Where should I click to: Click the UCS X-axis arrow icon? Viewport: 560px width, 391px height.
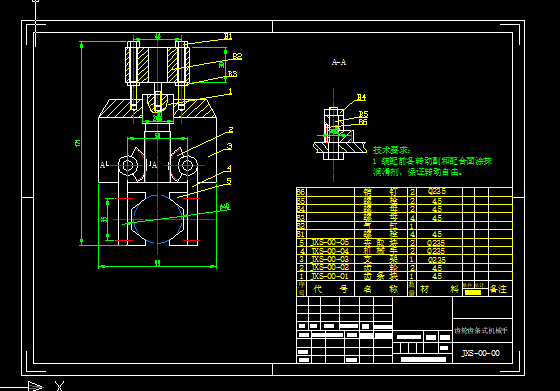[36, 386]
